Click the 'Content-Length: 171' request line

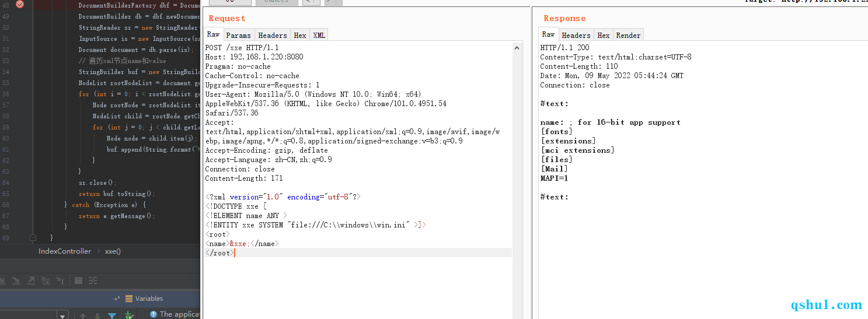click(x=243, y=178)
